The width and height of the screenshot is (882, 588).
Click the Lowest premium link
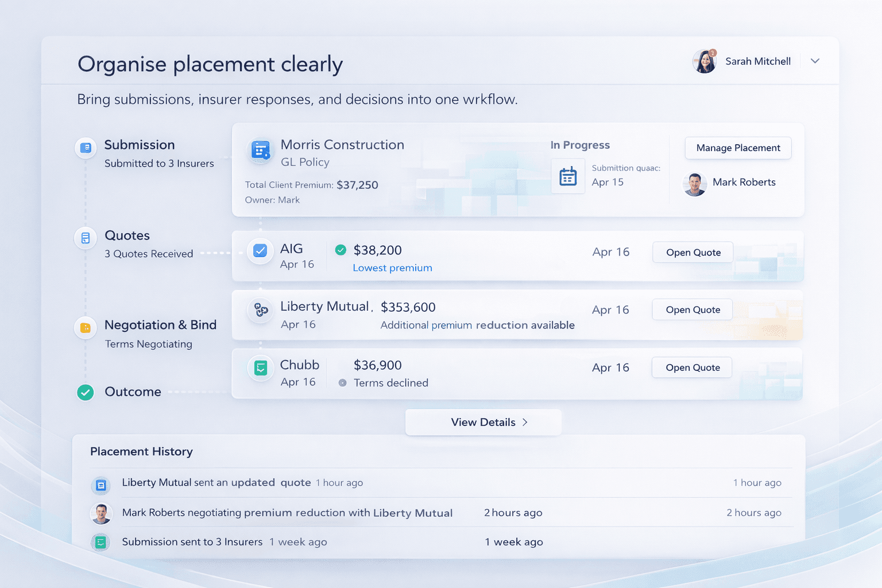392,268
